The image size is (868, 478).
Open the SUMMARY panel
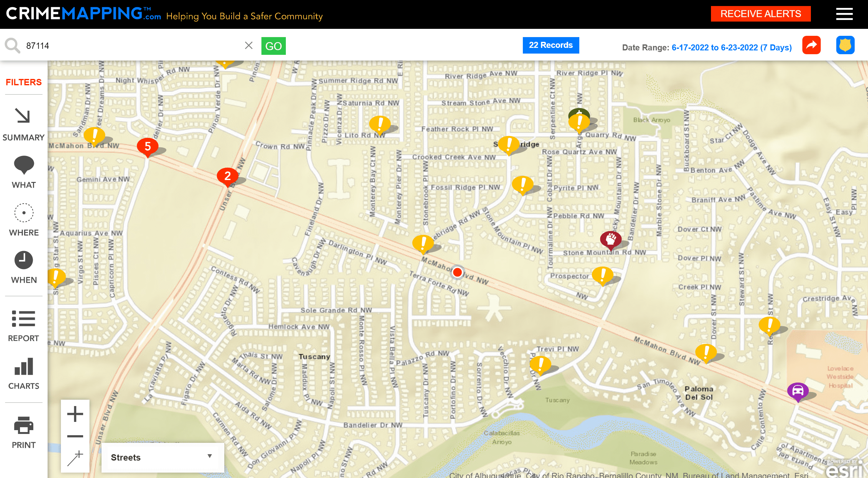23,125
